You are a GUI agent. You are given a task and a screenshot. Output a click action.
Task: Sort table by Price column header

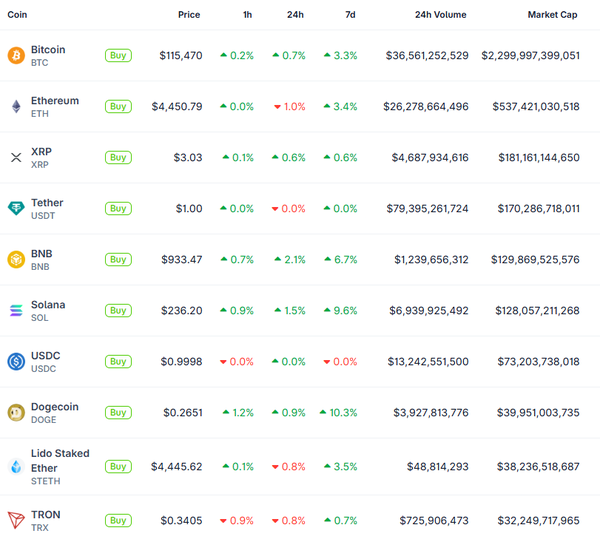[x=189, y=15]
